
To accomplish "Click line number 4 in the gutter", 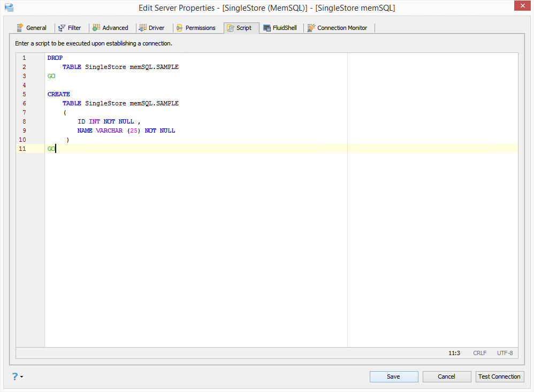I will pos(24,85).
